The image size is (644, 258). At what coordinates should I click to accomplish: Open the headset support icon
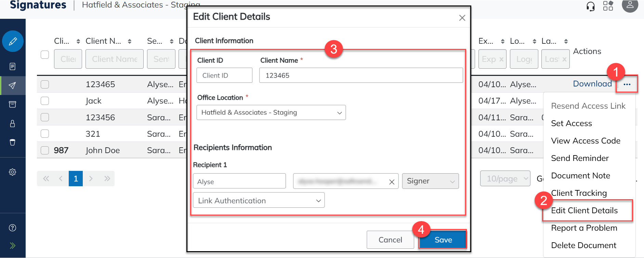[590, 6]
